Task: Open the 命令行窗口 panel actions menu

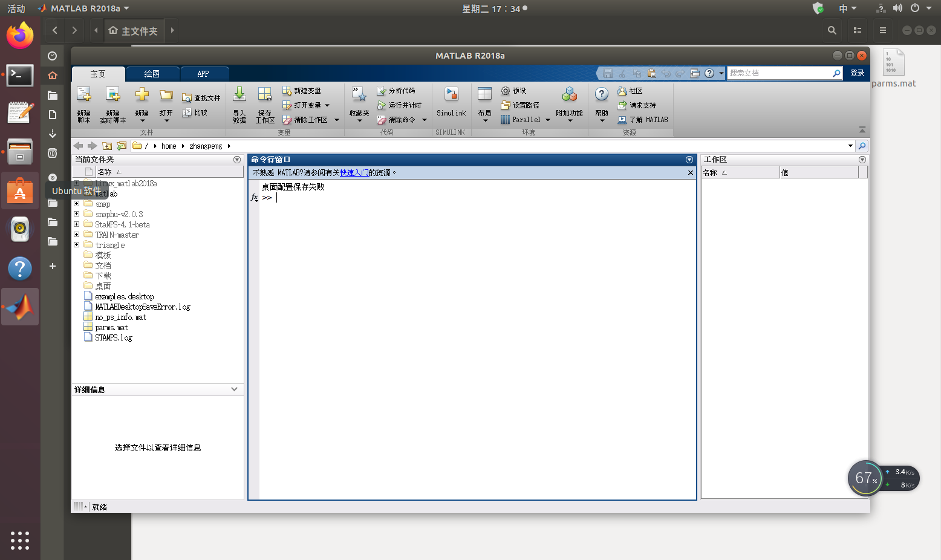Action: (x=689, y=160)
